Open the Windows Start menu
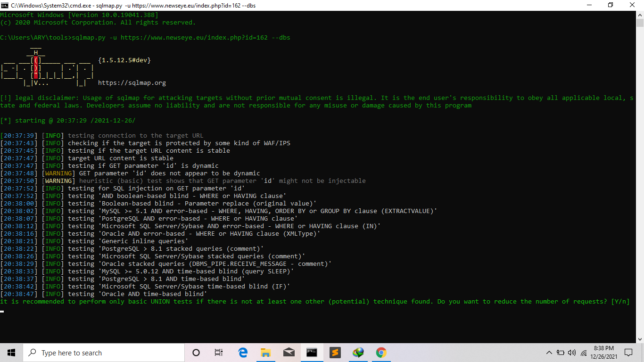 click(11, 353)
